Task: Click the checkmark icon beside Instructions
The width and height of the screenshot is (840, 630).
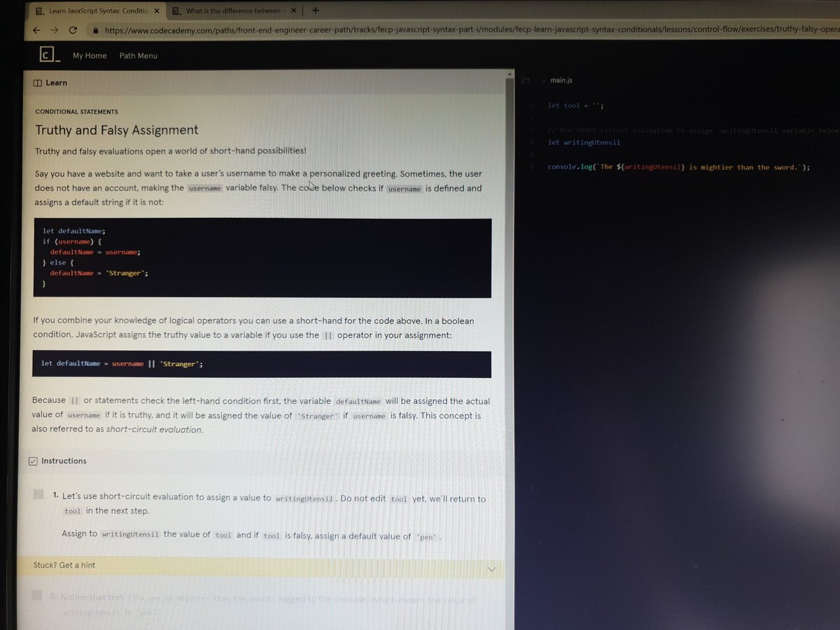Action: point(33,461)
